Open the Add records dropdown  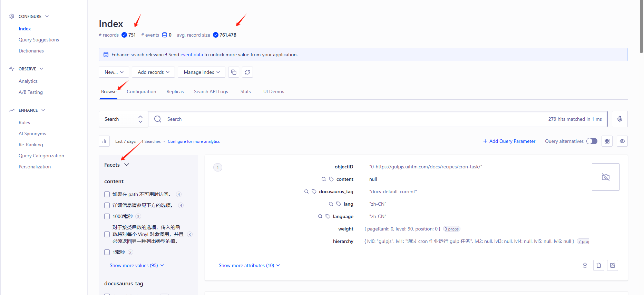click(x=153, y=72)
